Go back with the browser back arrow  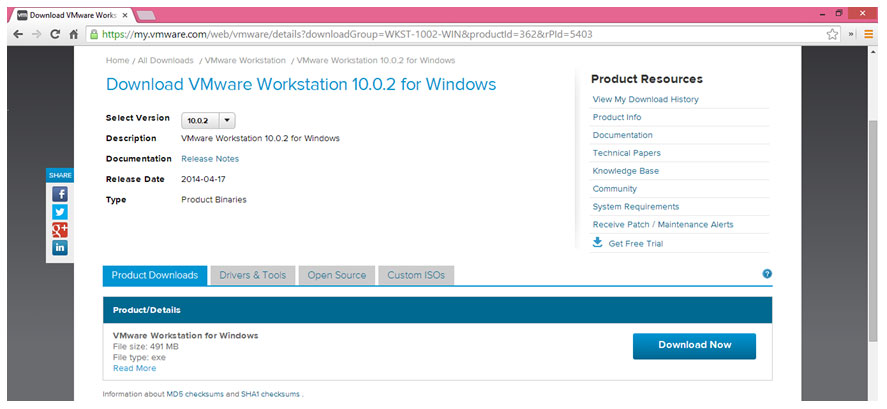[18, 35]
